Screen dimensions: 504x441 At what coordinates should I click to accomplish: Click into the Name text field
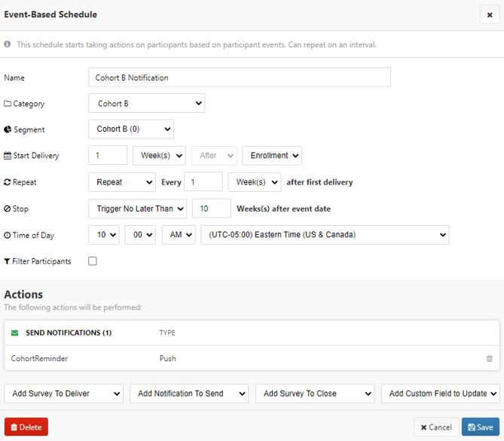(x=239, y=78)
